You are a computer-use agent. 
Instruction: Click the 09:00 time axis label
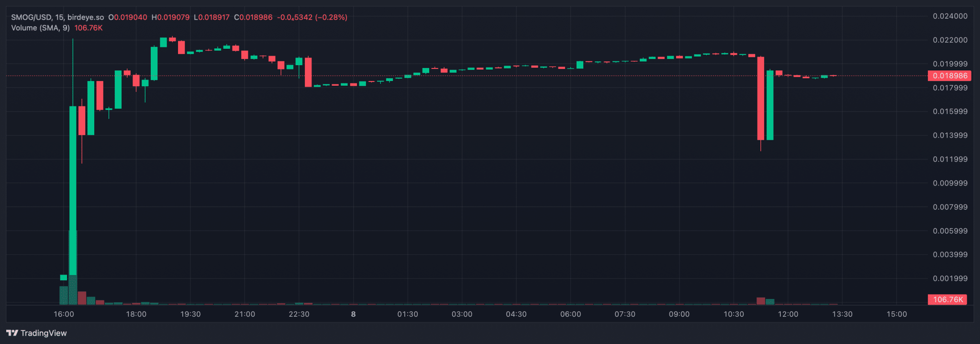click(x=679, y=314)
